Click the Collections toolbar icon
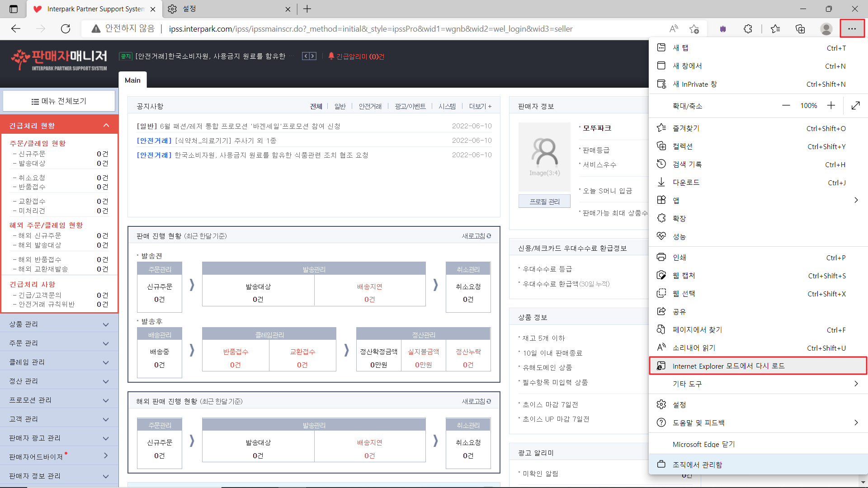 tap(800, 29)
